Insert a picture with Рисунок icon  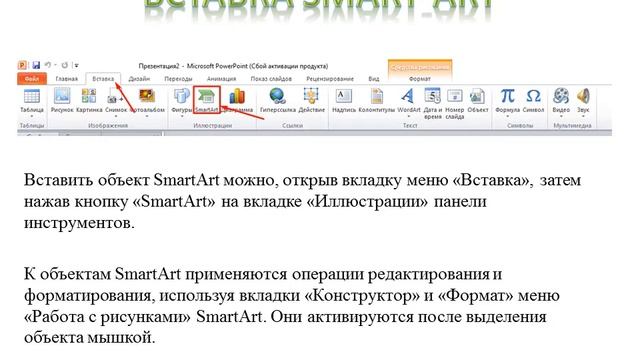coord(62,96)
